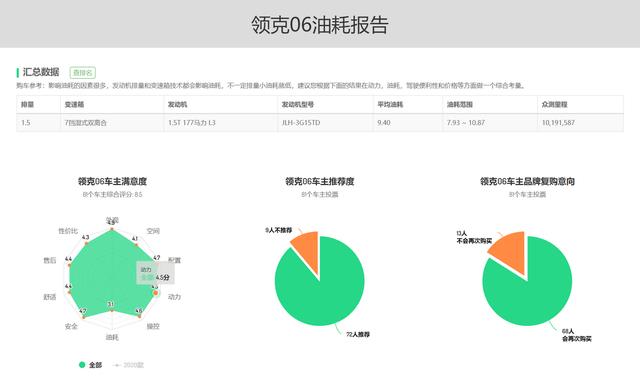Image resolution: width=640 pixels, height=381 pixels.
Task: Click the 领克06车主品牌复购意向 chart title
Action: [527, 181]
